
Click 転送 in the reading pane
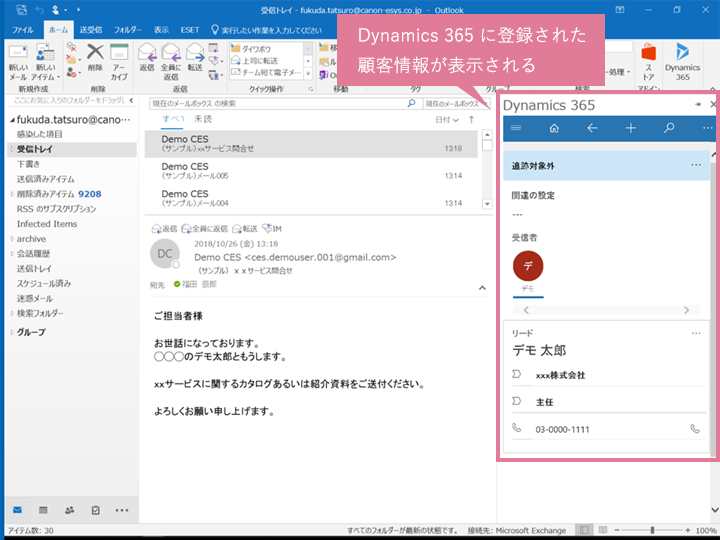coord(245,229)
